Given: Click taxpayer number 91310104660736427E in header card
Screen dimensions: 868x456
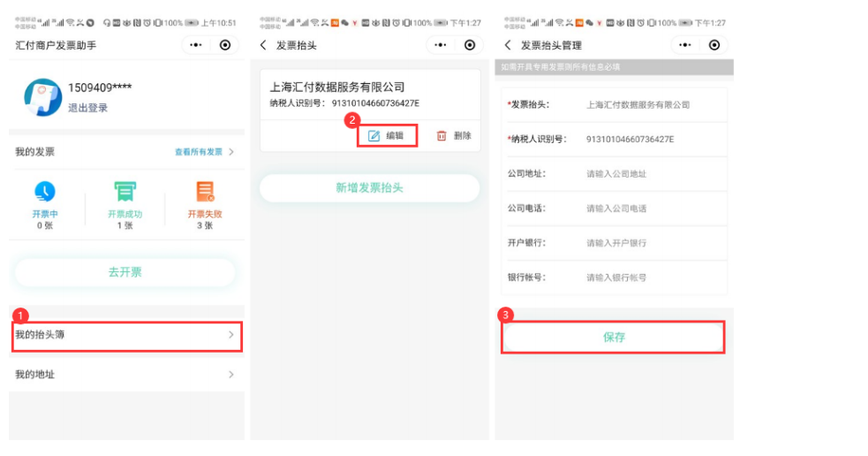Looking at the screenshot, I should 375,103.
